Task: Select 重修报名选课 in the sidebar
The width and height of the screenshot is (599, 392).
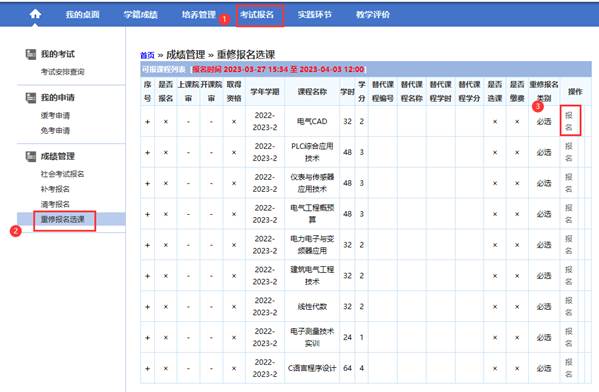Action: tap(63, 219)
